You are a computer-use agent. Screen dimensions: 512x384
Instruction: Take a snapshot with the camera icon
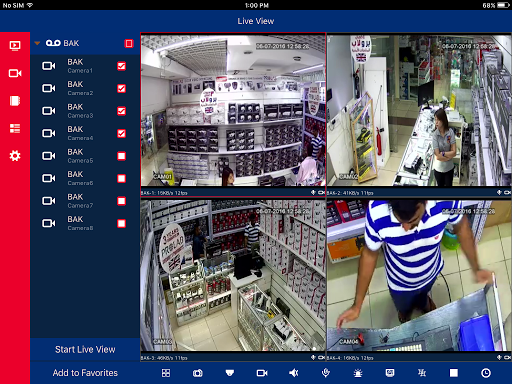pos(198,373)
